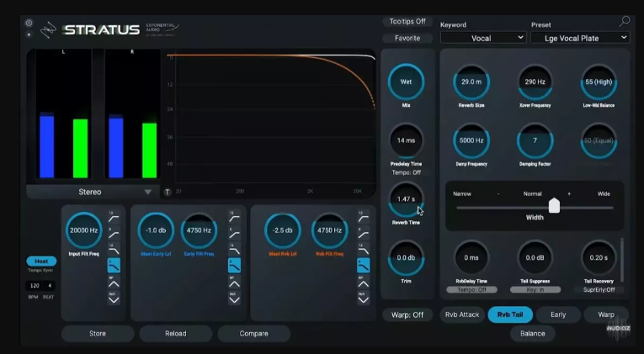Click the Store button

(98, 334)
